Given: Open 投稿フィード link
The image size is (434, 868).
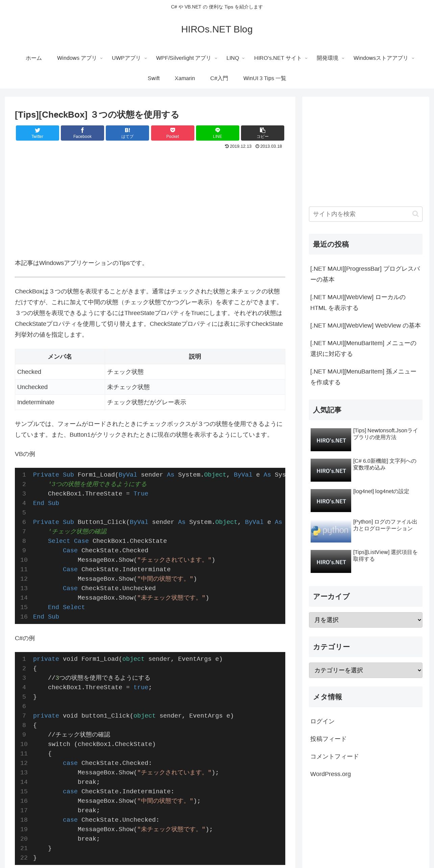Looking at the screenshot, I should click(x=328, y=739).
